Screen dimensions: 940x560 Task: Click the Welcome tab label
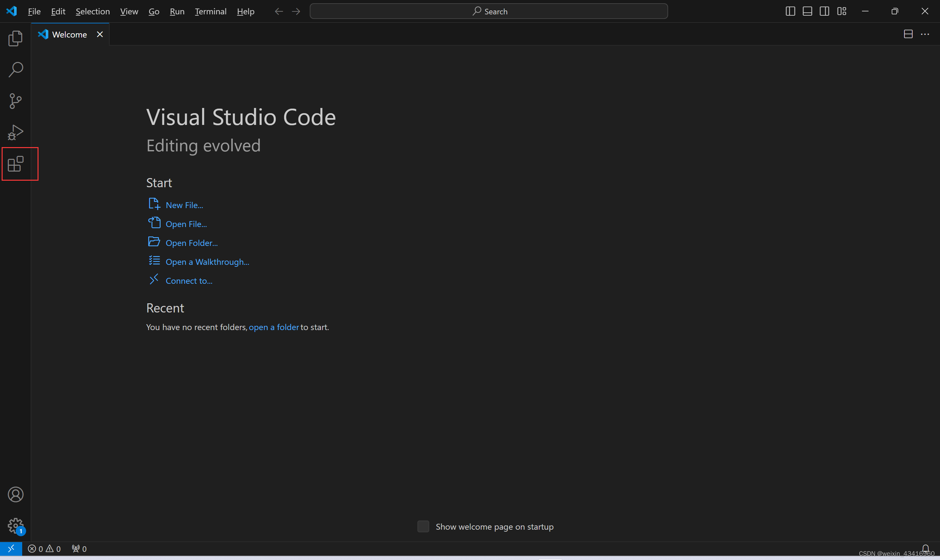pyautogui.click(x=70, y=34)
